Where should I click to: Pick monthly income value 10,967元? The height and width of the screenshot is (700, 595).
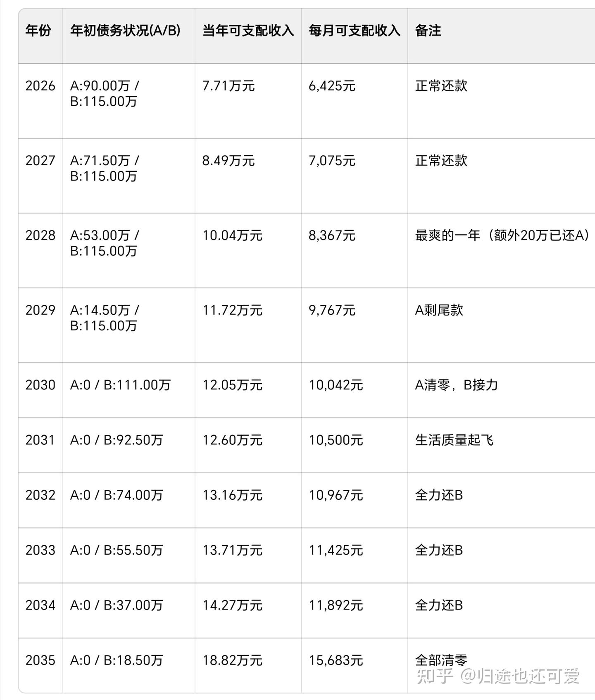(x=336, y=495)
